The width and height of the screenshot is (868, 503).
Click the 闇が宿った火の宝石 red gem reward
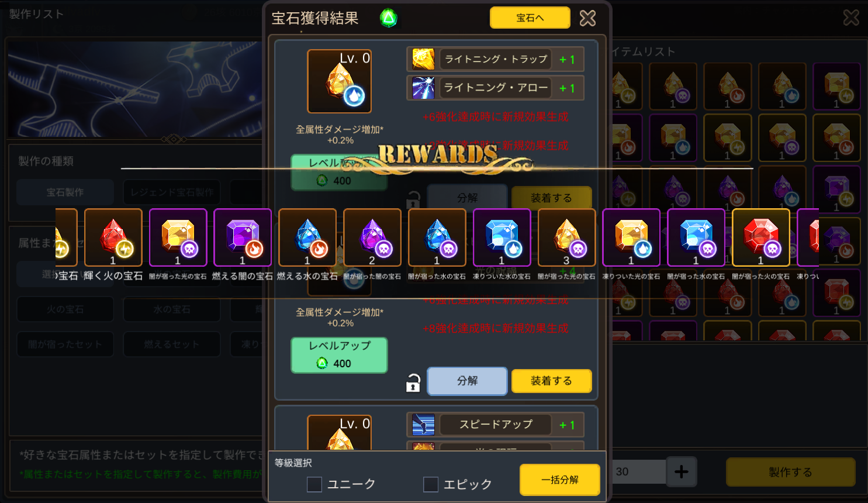point(760,237)
